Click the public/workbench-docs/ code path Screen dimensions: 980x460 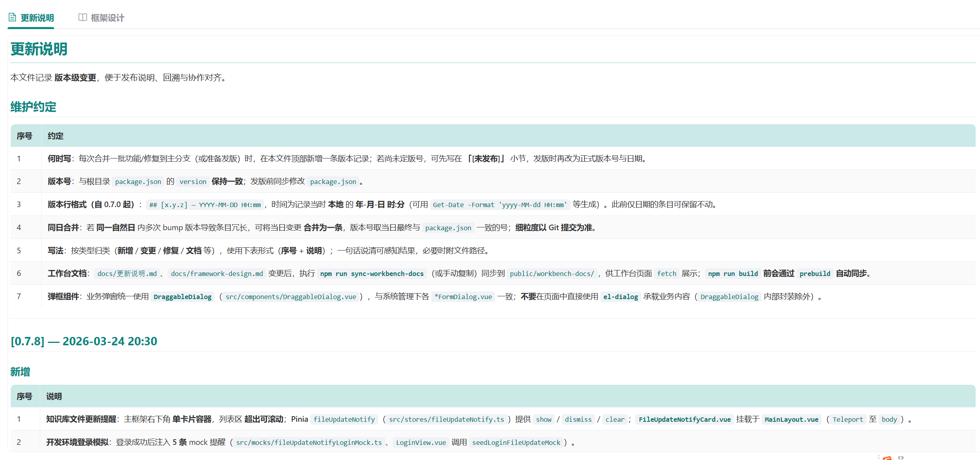pyautogui.click(x=551, y=274)
